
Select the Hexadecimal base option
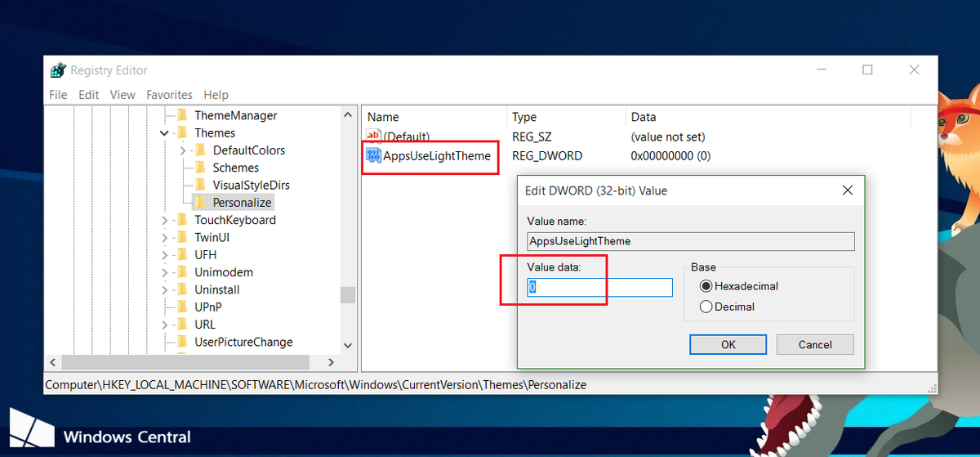pyautogui.click(x=707, y=286)
